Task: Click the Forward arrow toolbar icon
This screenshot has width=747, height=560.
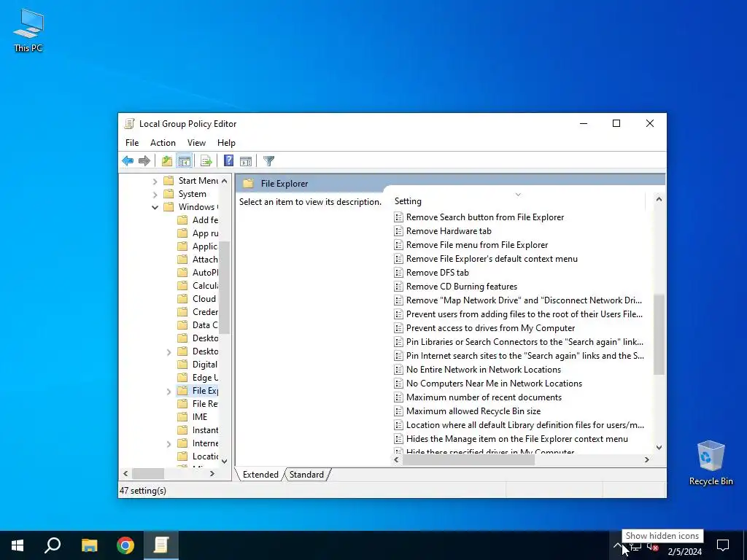Action: point(144,161)
